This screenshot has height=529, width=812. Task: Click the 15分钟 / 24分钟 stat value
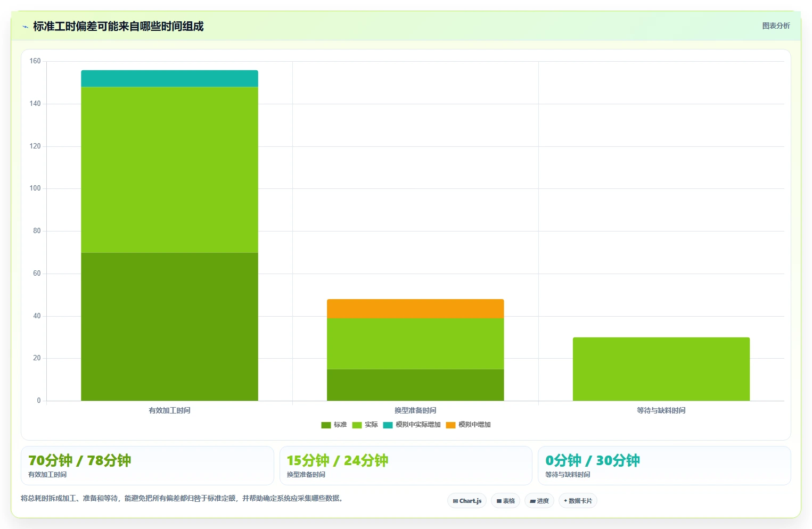[338, 460]
